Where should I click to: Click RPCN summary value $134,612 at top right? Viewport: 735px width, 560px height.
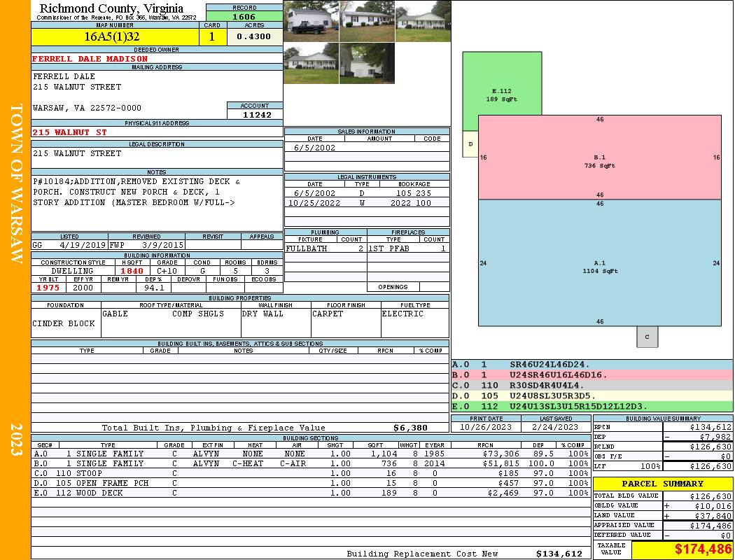coord(710,427)
